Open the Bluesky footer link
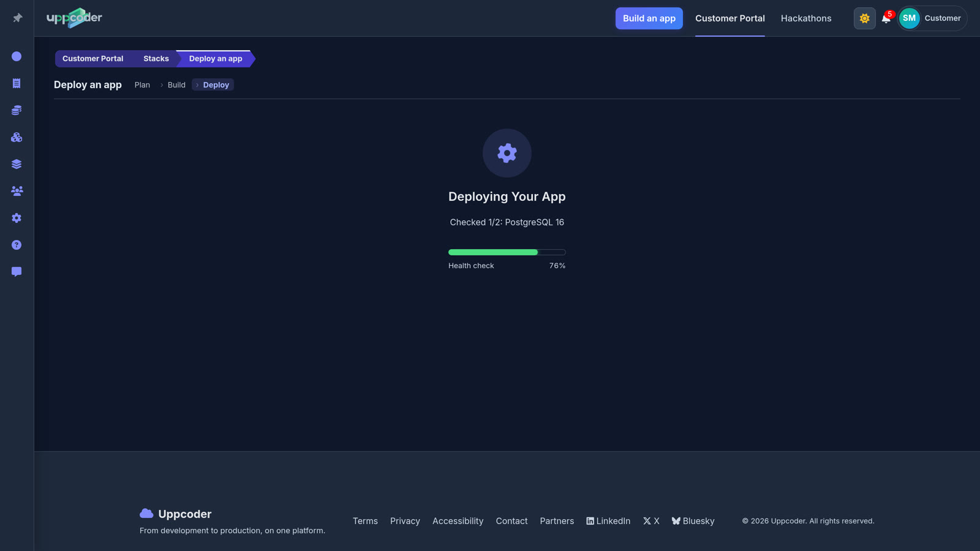The image size is (980, 551). pos(693,521)
